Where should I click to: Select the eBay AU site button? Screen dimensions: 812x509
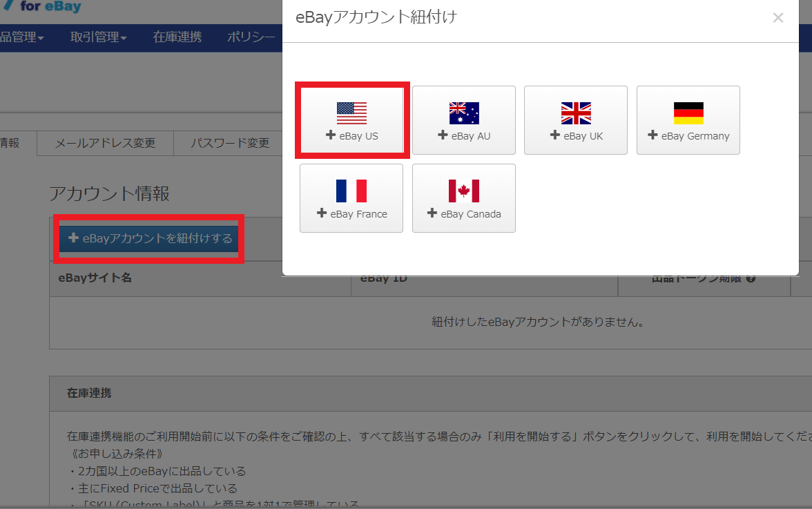(x=464, y=120)
